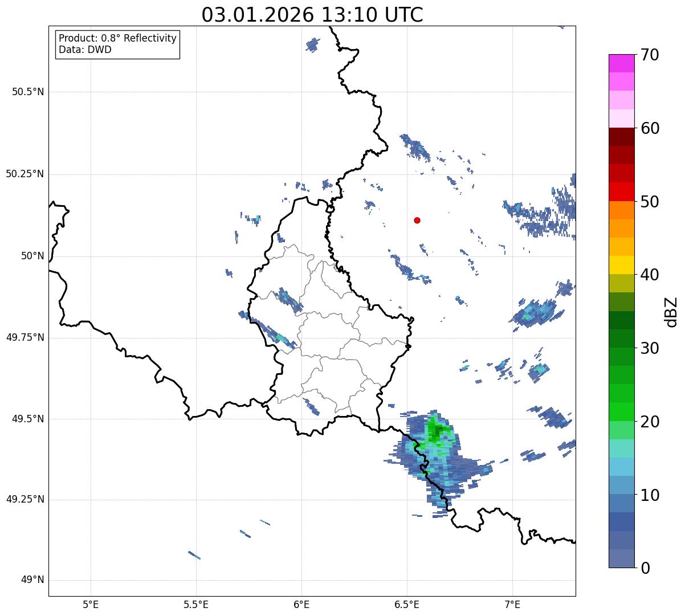Click the 49.75°N latitude label

25,337
